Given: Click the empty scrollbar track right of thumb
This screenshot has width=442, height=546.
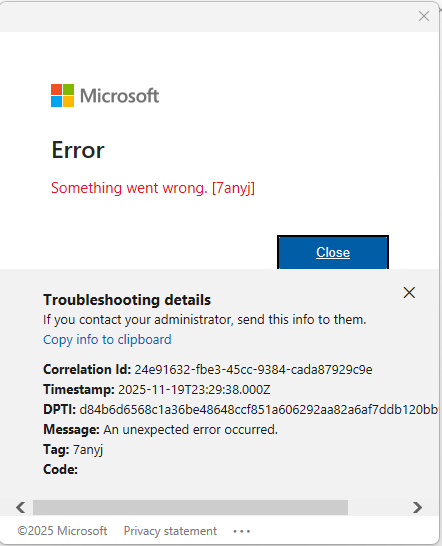Looking at the screenshot, I should click(378, 507).
